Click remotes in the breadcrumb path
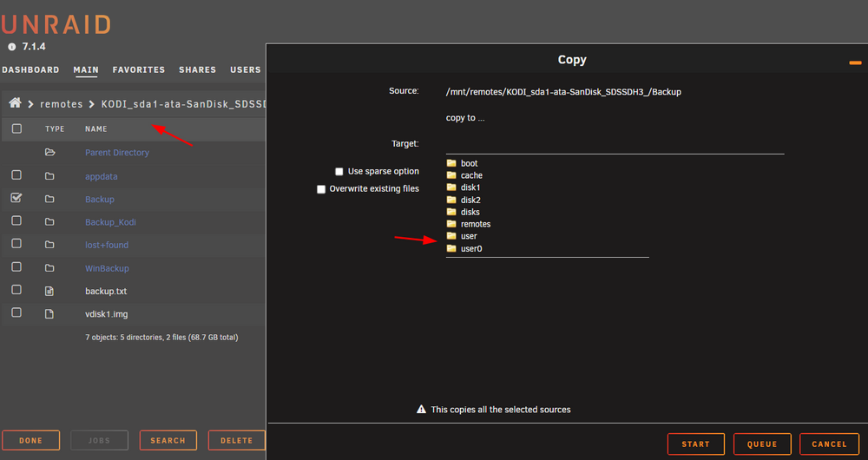The image size is (868, 460). 61,104
